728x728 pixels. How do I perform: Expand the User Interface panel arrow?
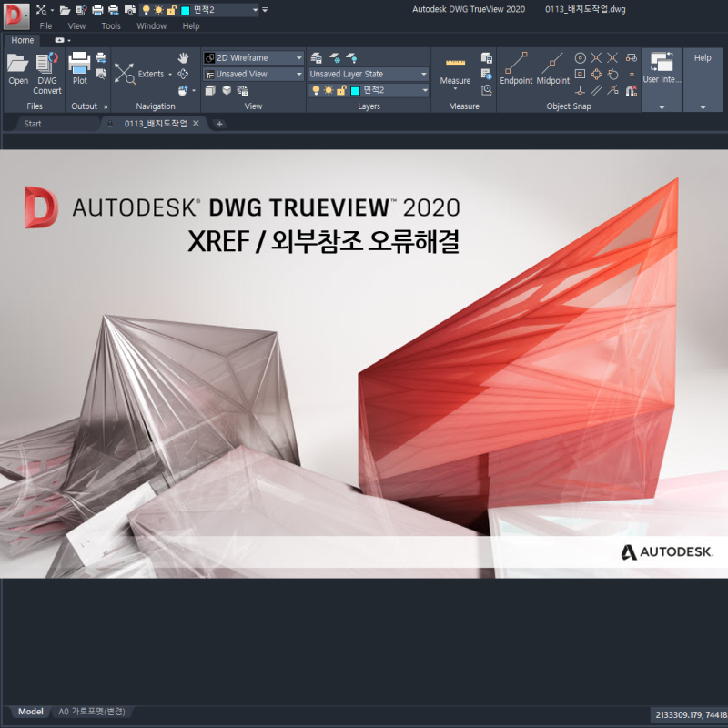coord(662,107)
